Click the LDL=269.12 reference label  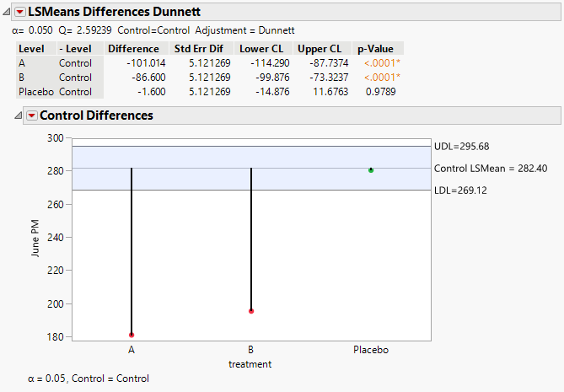(x=461, y=191)
